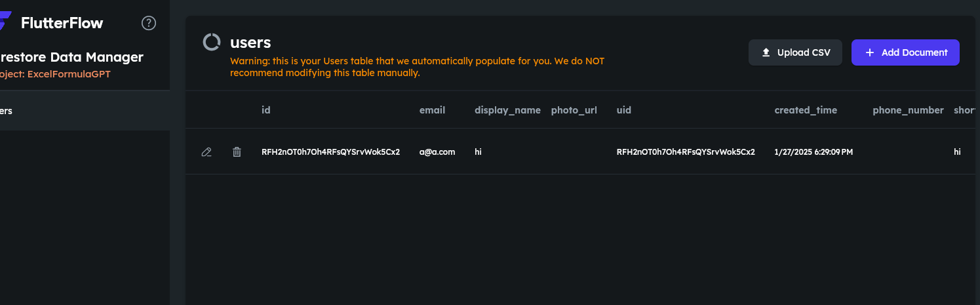The height and width of the screenshot is (305, 980).
Task: Click the photo_url column header
Action: 574,110
